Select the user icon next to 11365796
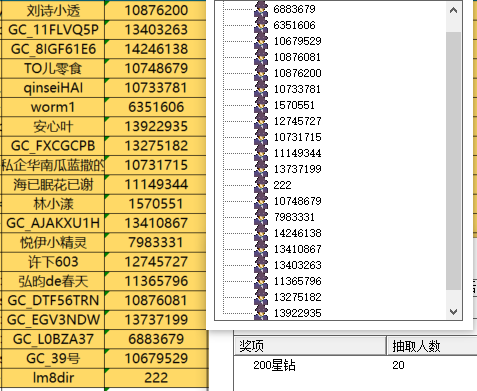The width and height of the screenshot is (477, 391). coord(261,281)
